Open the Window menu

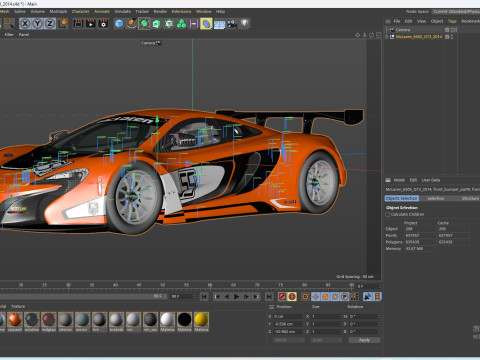[203, 11]
